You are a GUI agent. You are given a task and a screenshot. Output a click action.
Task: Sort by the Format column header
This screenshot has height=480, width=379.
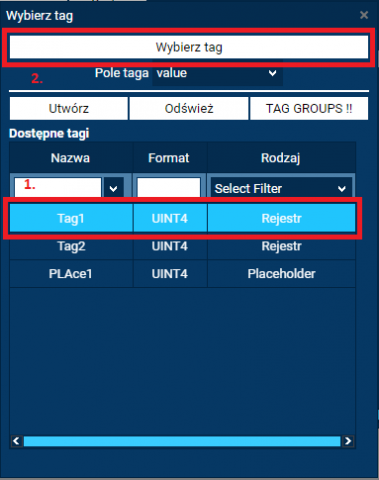point(170,158)
